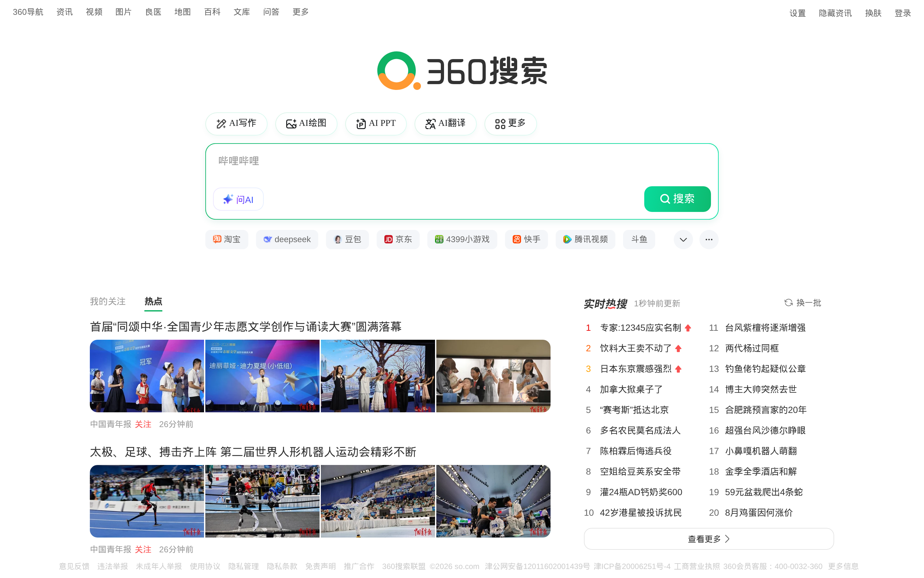Switch to the 我的关注 tab
Screen dimensions: 924x578
(108, 302)
